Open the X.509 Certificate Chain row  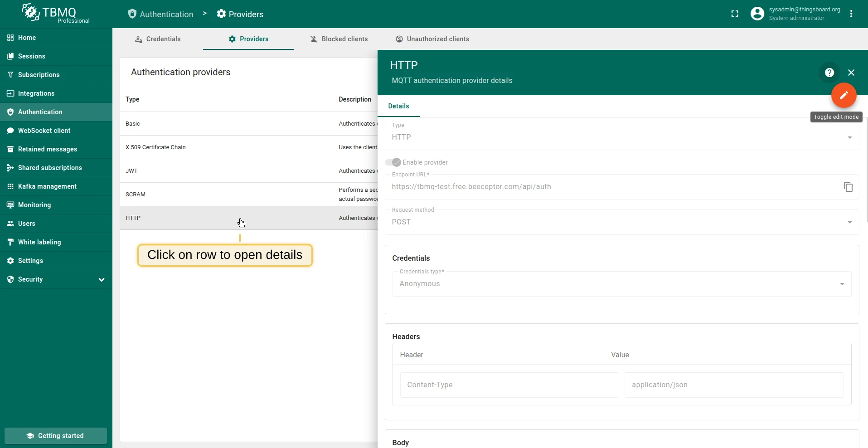[249, 147]
